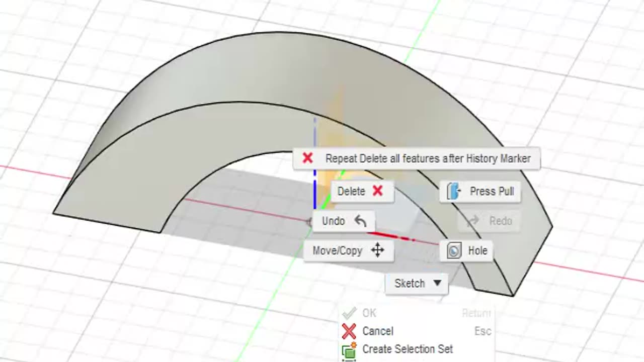Click the red X icon beside Cancel
The image size is (644, 362).
[x=349, y=331]
